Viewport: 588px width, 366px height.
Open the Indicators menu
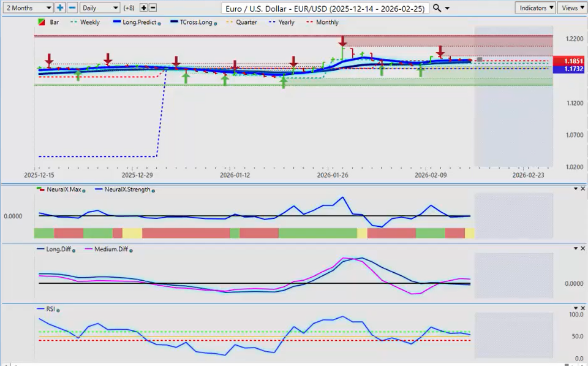[x=535, y=8]
